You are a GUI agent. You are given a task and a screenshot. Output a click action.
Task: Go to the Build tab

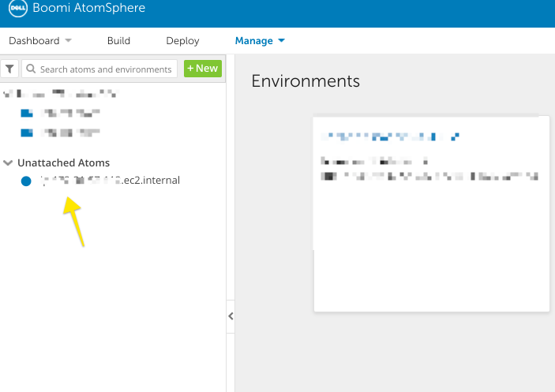point(118,41)
